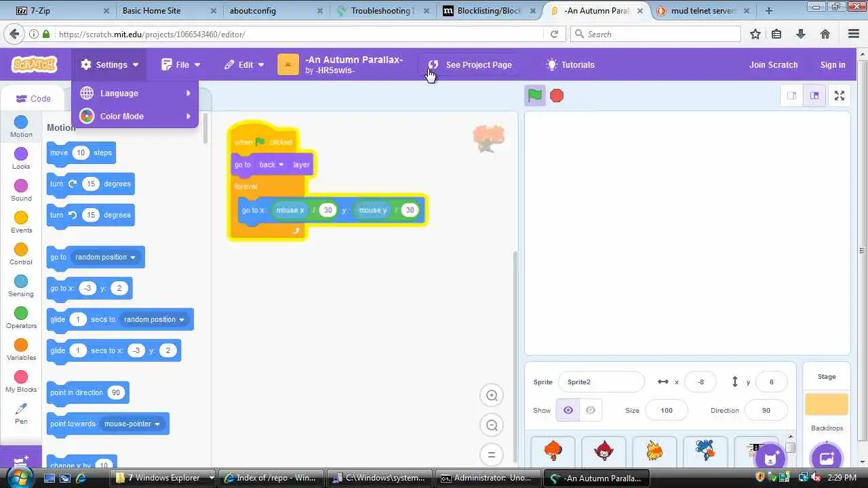
Task: Open 'random position' dropdown in glide block
Action: pos(154,319)
